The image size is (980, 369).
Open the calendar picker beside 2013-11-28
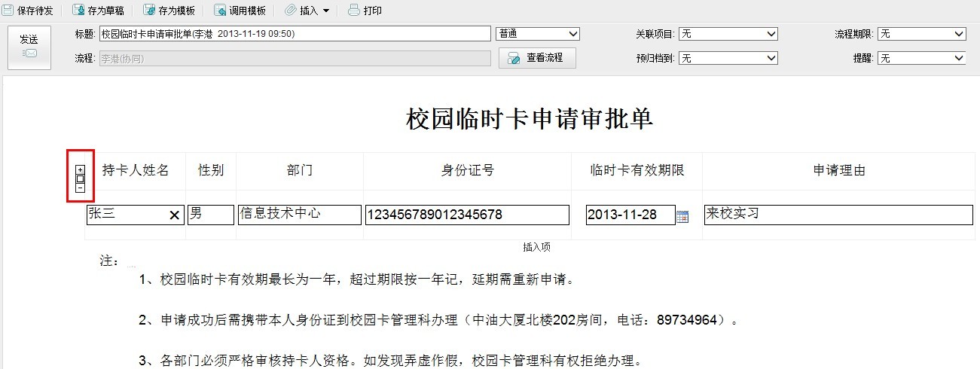682,216
